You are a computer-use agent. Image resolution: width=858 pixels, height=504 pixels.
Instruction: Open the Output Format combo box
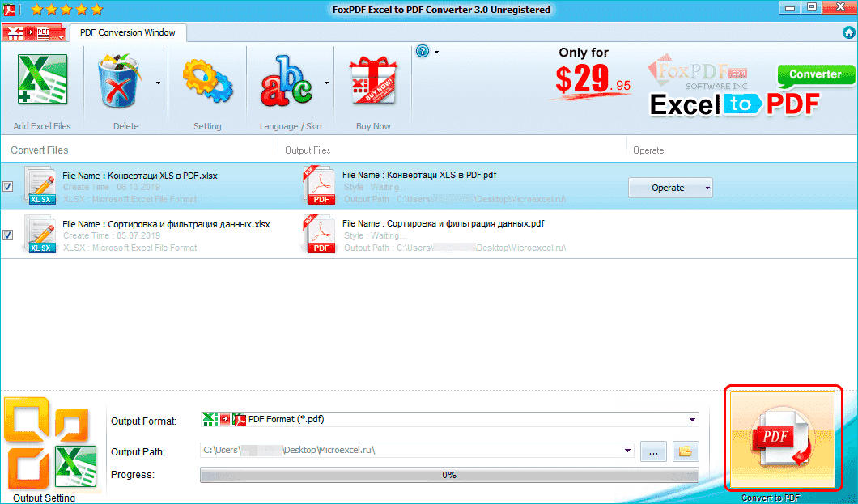(x=449, y=420)
